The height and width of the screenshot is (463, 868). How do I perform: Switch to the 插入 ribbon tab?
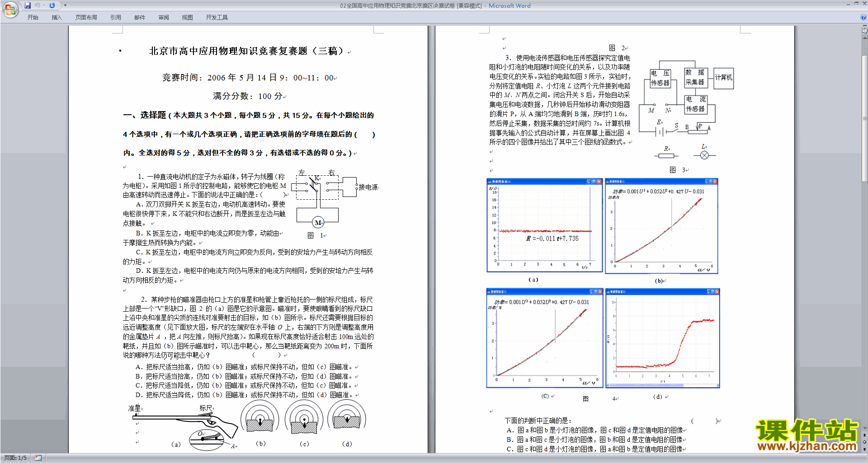click(x=57, y=18)
